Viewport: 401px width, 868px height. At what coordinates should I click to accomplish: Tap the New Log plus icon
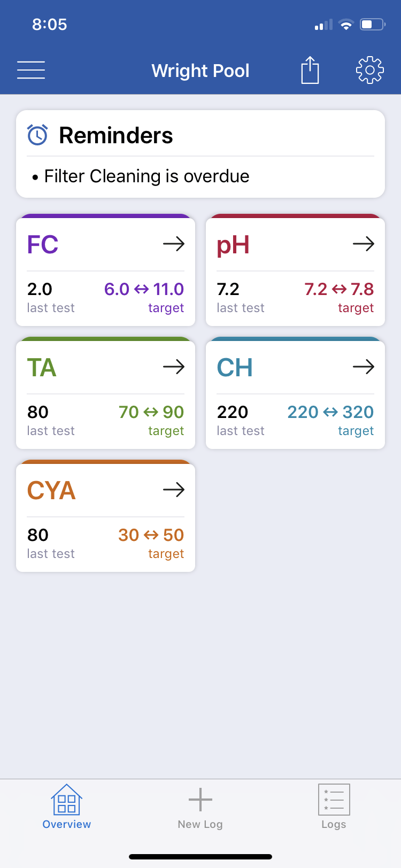(200, 800)
